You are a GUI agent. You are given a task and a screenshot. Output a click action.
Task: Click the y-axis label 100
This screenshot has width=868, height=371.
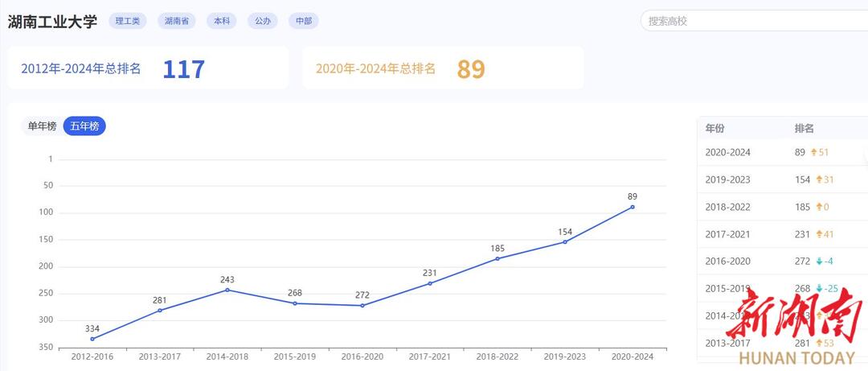46,212
